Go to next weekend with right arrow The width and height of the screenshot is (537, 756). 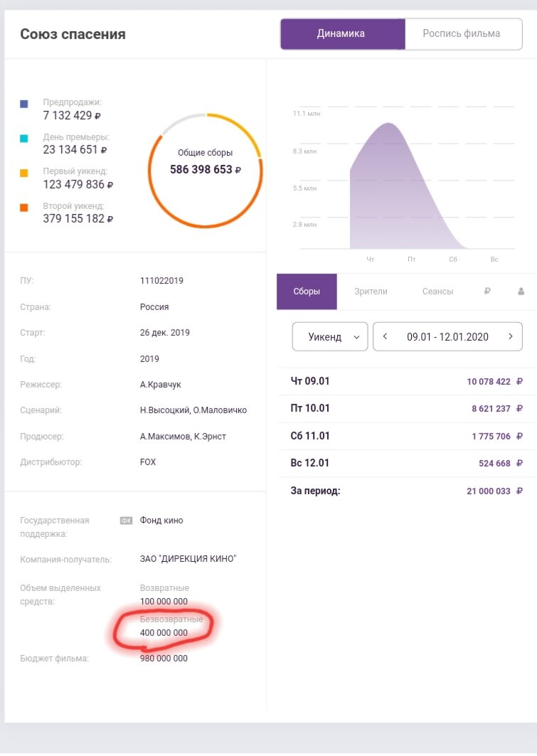[x=511, y=336]
